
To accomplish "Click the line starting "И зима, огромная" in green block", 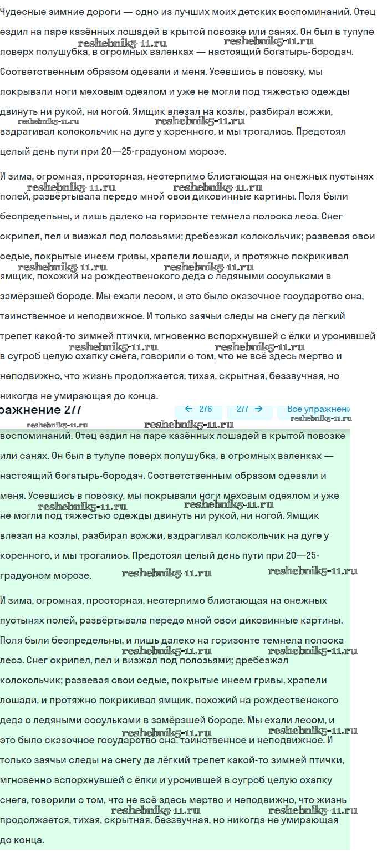I will 164,600.
